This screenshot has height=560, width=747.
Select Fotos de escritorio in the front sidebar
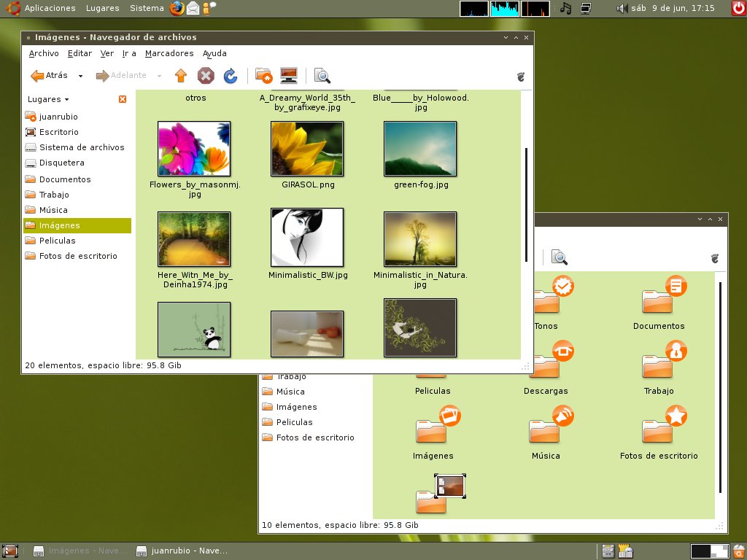coord(77,256)
